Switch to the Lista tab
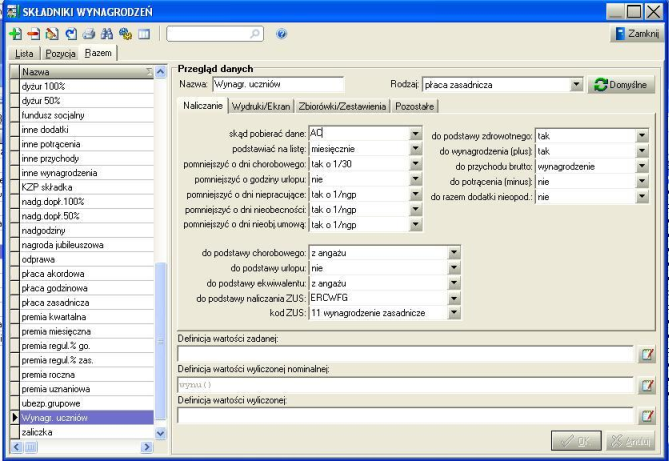 24,53
